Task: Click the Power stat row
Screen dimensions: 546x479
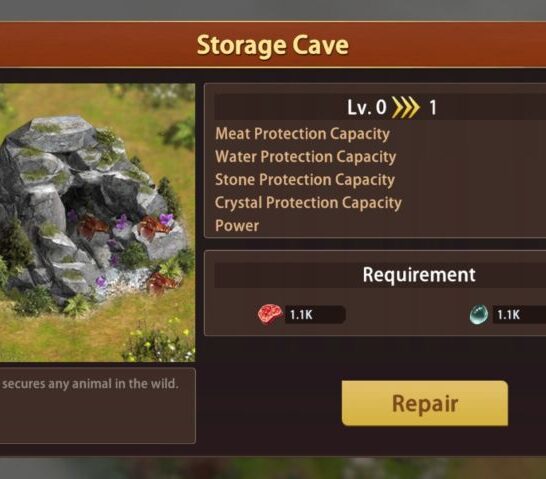Action: [380, 226]
